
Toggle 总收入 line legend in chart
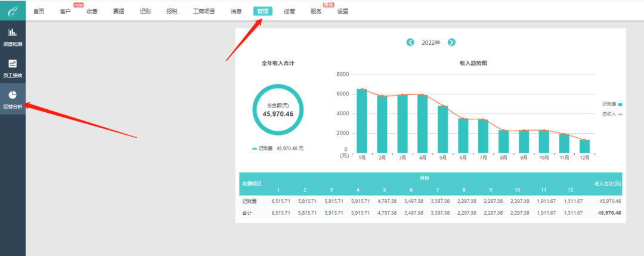point(612,113)
